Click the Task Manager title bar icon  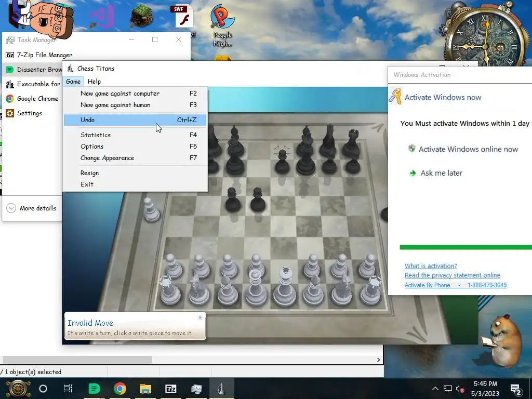(10, 40)
